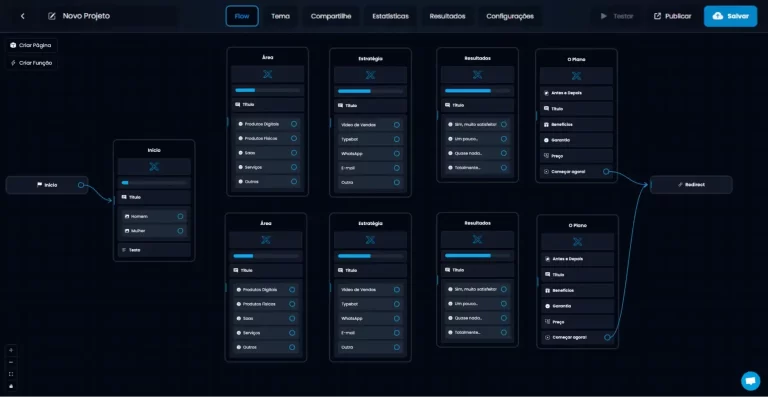The height and width of the screenshot is (397, 768).
Task: Zoom out the canvas with minus control
Action: pyautogui.click(x=11, y=362)
